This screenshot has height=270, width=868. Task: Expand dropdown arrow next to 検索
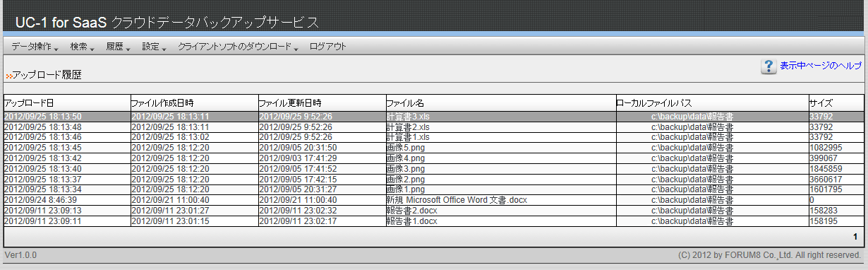[92, 49]
